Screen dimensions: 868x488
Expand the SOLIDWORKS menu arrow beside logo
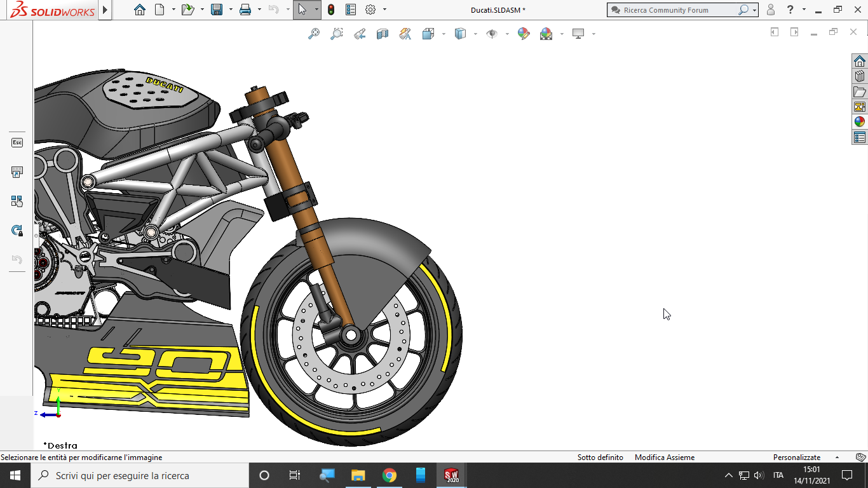point(105,10)
